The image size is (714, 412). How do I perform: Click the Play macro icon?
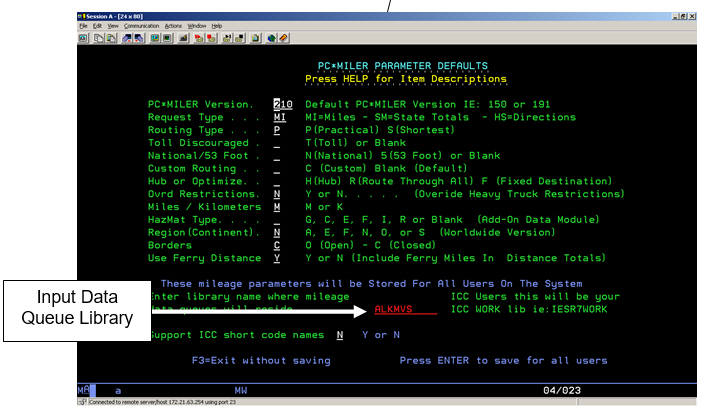coord(227,38)
